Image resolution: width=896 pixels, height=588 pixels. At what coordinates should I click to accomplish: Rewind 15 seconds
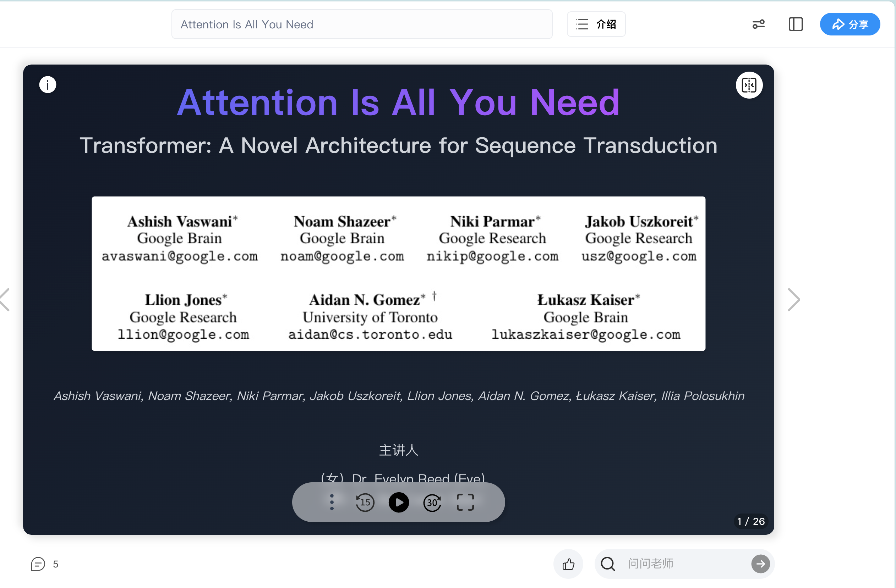point(365,502)
